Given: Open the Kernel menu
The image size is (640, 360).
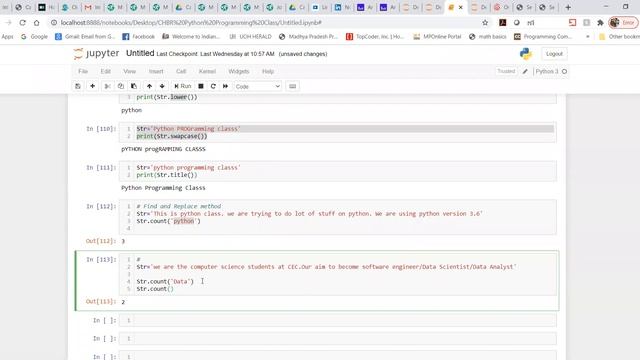Looking at the screenshot, I should [207, 71].
